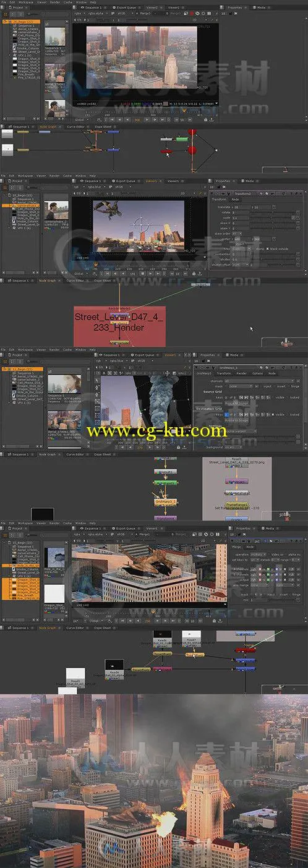The width and height of the screenshot is (308, 868).
Task: Toggle the inject checkbox in GridWarp3_1
Action: click(261, 386)
